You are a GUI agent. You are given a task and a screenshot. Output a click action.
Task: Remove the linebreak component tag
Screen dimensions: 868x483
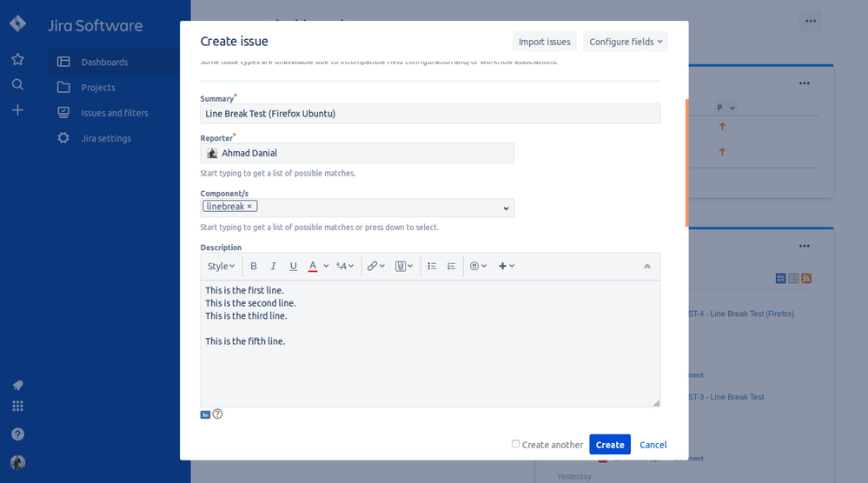pos(249,207)
